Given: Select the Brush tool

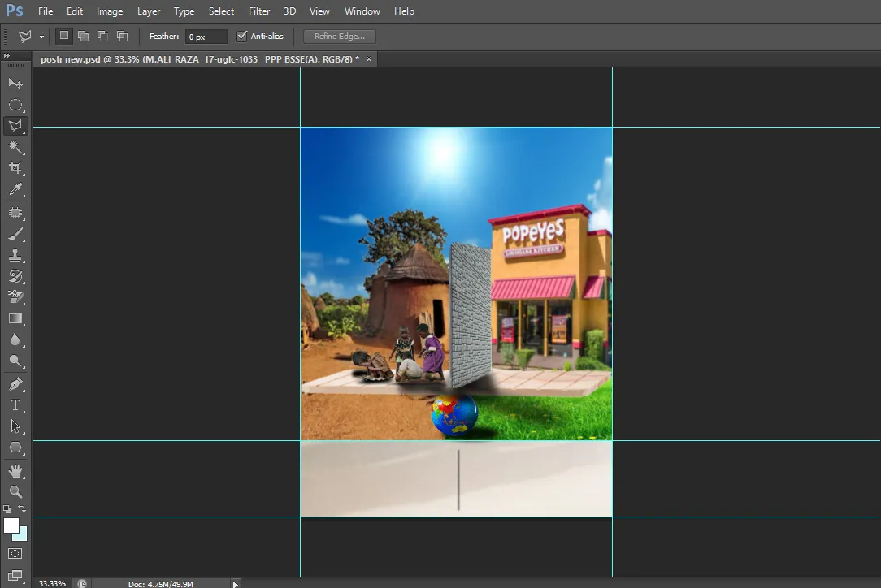Looking at the screenshot, I should pos(15,234).
